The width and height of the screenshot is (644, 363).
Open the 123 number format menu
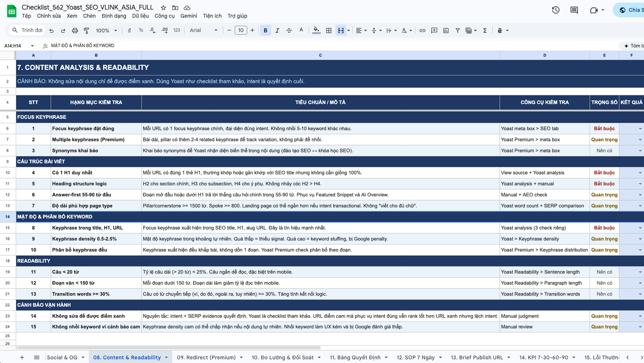177,30
